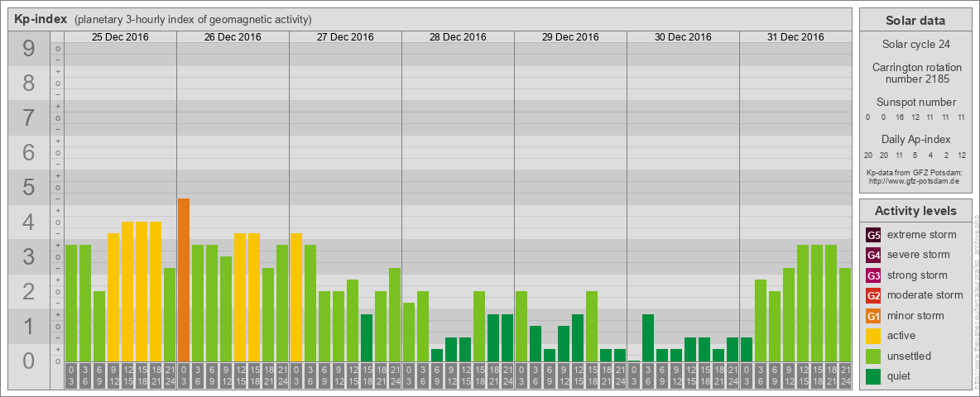Click the 'extreme storm' legend text

click(x=922, y=235)
